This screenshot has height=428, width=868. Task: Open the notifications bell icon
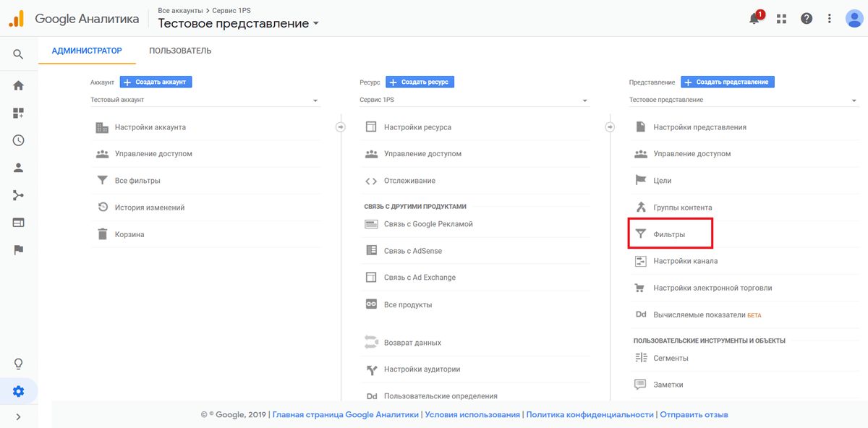click(754, 19)
